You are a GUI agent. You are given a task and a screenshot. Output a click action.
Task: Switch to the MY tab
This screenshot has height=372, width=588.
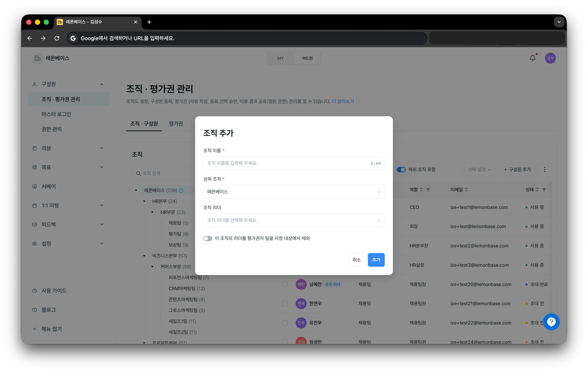pos(280,58)
